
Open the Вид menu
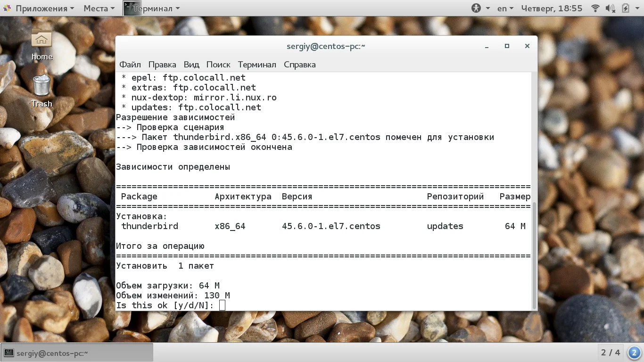coord(191,65)
